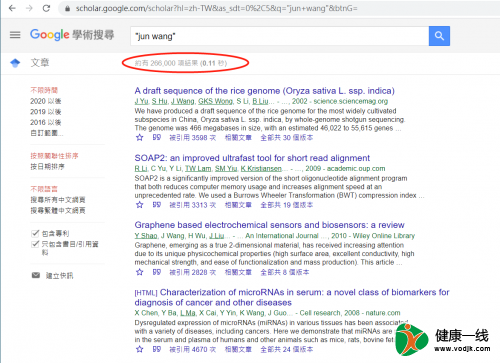Star the Graphene electrochemical sensors result
Image resolution: width=500 pixels, height=363 pixels.
click(x=140, y=272)
